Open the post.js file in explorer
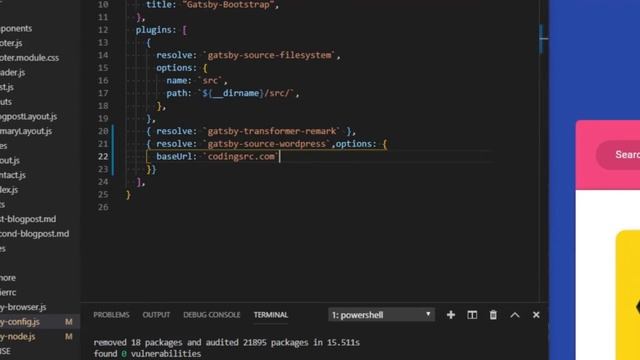This screenshot has width=640, height=360. pos(7,87)
